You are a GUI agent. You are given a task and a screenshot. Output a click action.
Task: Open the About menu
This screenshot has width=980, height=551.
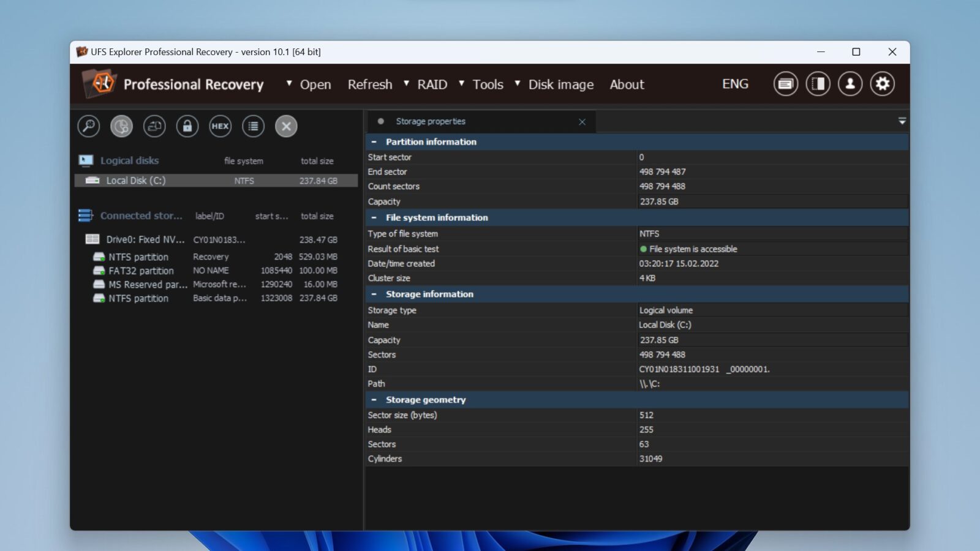point(627,84)
